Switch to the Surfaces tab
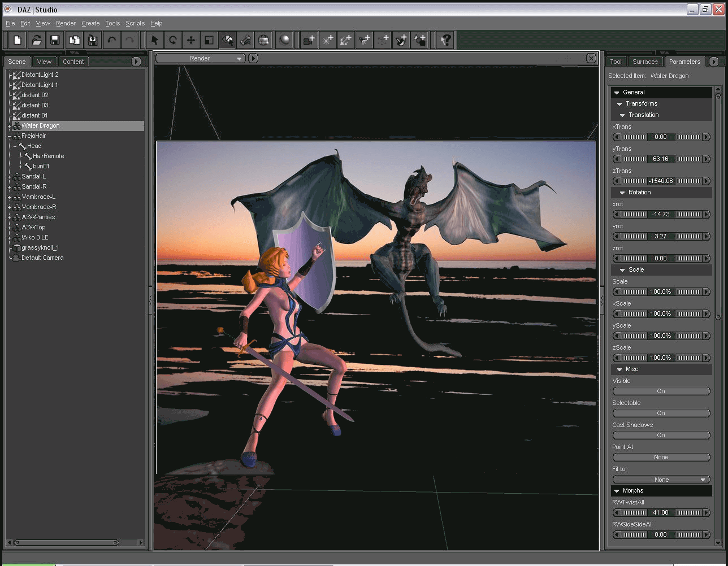728x566 pixels. [x=645, y=61]
